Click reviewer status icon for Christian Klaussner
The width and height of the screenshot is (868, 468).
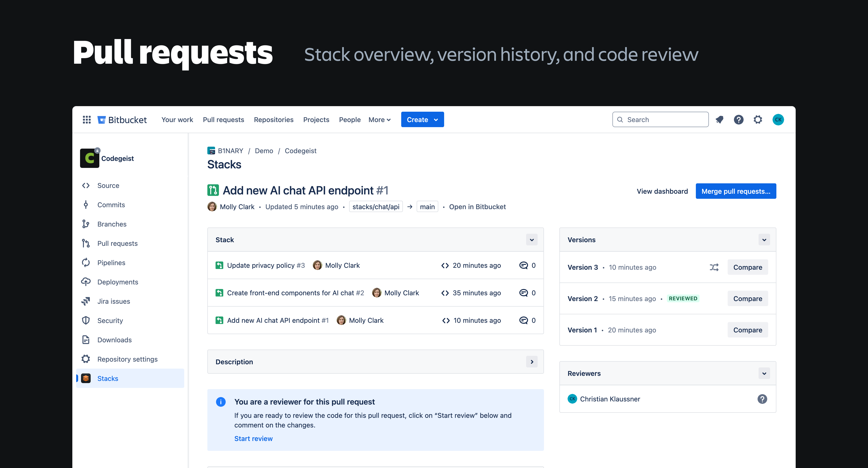(762, 399)
